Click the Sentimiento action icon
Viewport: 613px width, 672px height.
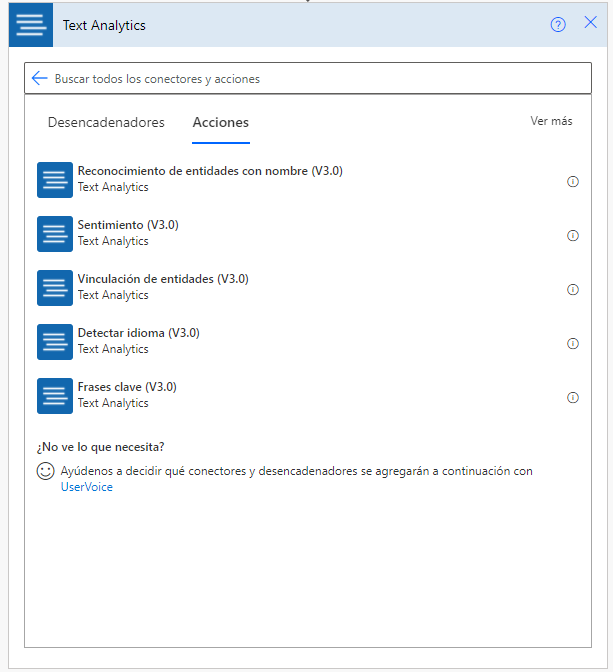coord(55,234)
